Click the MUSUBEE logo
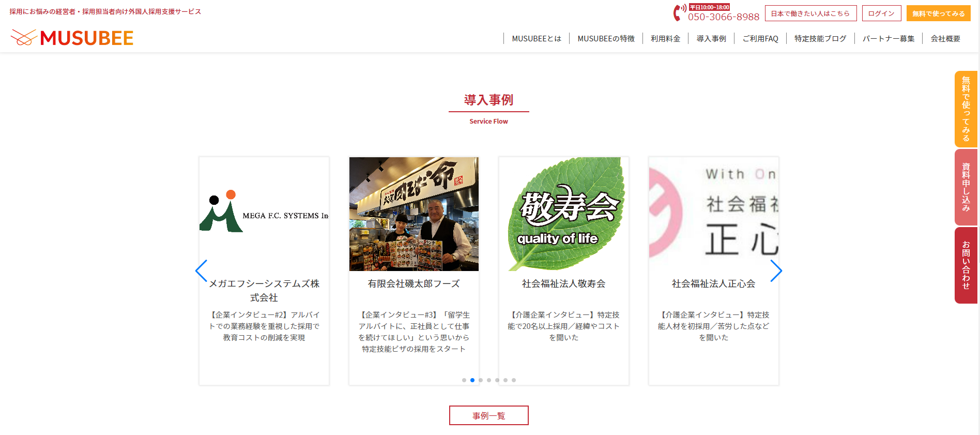 (72, 38)
